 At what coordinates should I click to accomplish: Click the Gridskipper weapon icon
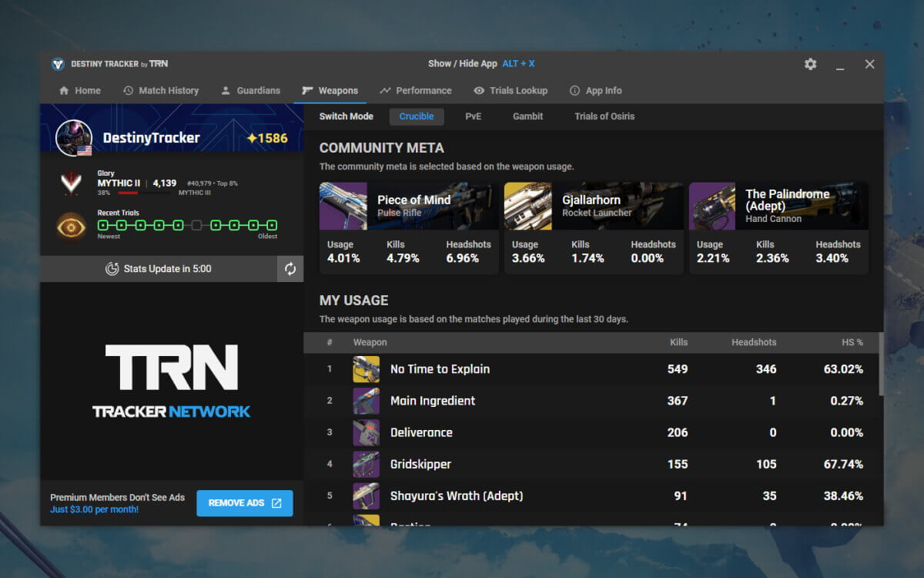[366, 464]
